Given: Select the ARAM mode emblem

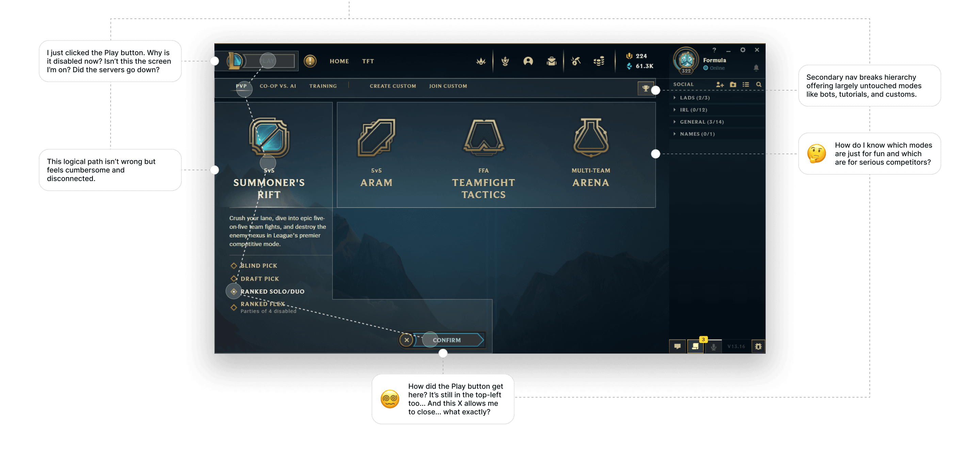Looking at the screenshot, I should point(376,138).
